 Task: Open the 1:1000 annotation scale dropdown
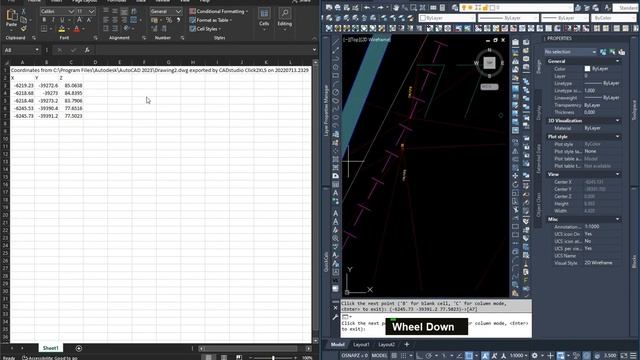coord(518,356)
